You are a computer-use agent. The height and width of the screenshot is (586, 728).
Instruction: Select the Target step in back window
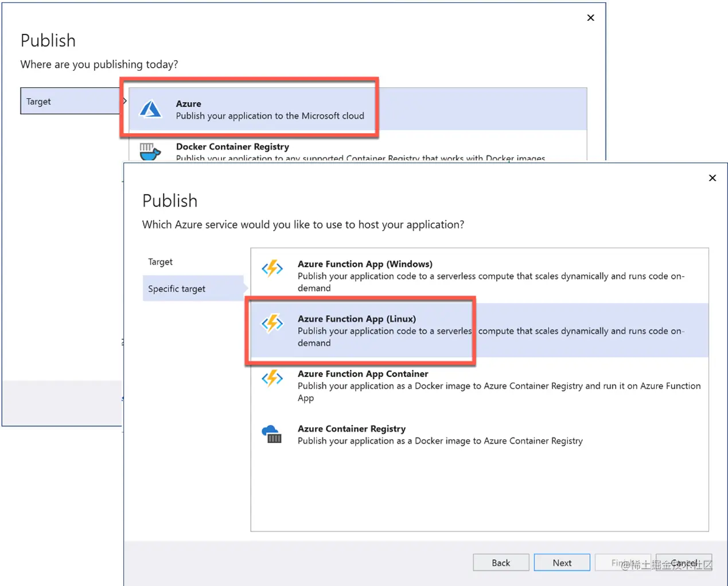point(70,101)
